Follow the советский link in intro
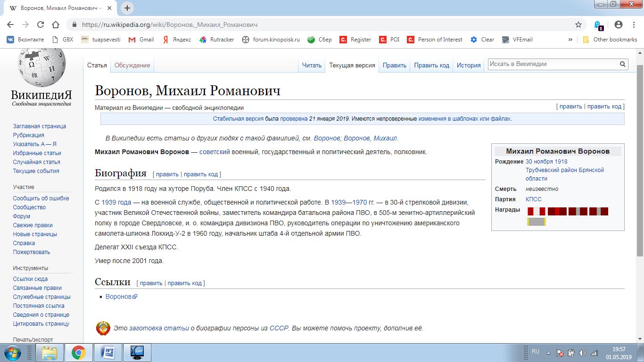This screenshot has width=644, height=362. pos(215,152)
